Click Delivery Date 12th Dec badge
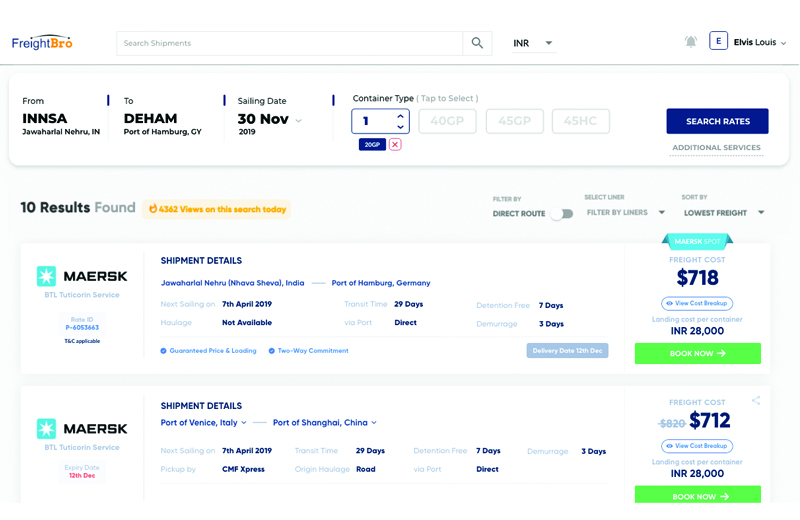Screen dimensions: 800x520 567,351
